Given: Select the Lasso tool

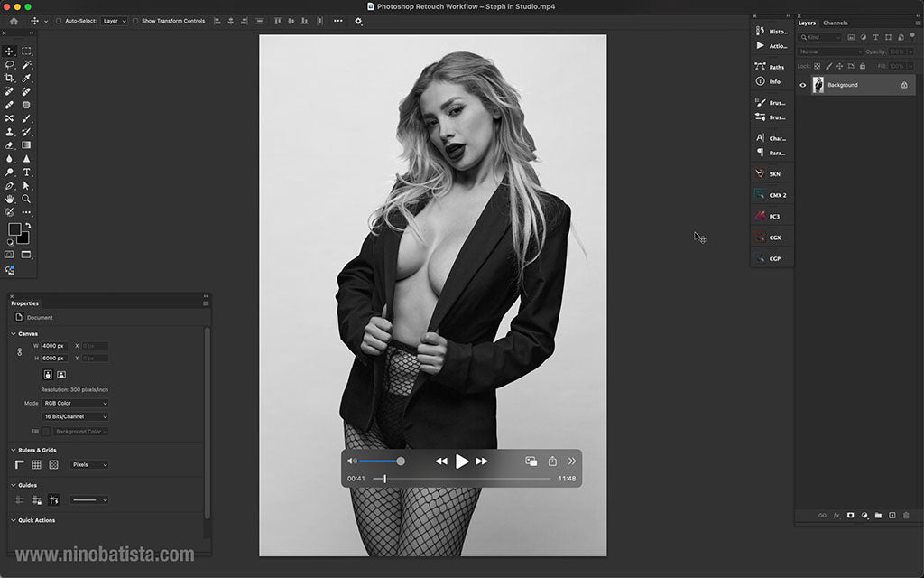Looking at the screenshot, I should pyautogui.click(x=10, y=64).
